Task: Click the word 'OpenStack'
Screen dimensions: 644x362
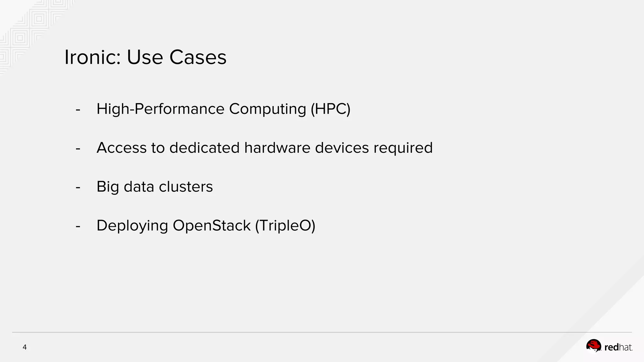Action: [x=212, y=226]
